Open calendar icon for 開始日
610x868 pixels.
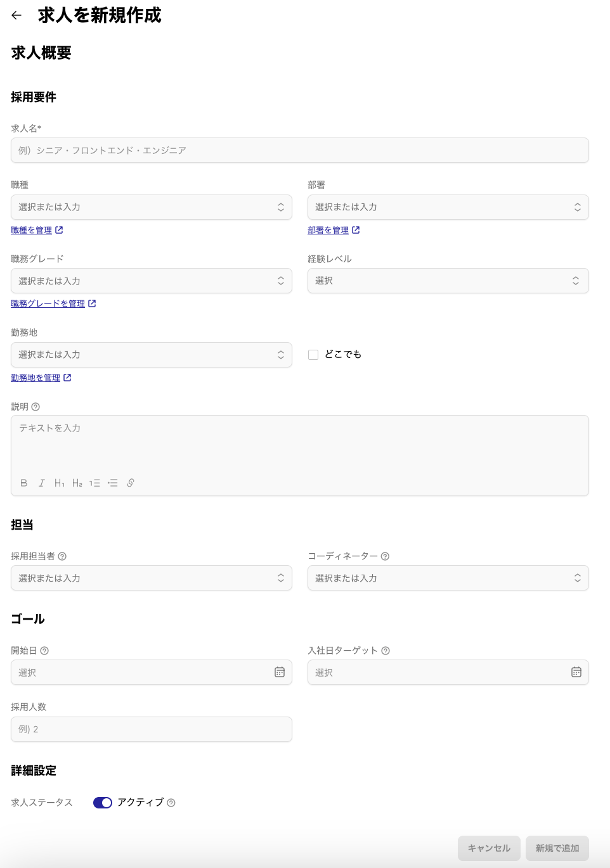[x=280, y=672]
